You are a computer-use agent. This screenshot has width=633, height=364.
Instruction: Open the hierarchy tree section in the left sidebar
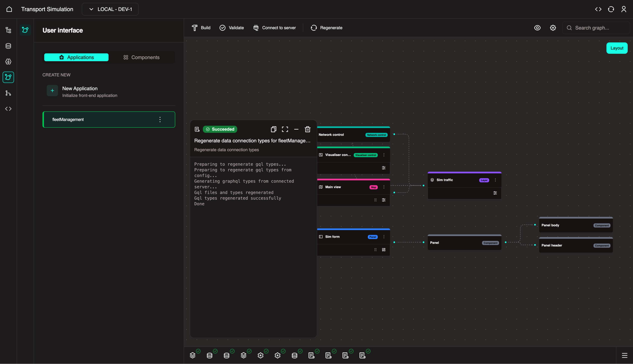[x=8, y=30]
